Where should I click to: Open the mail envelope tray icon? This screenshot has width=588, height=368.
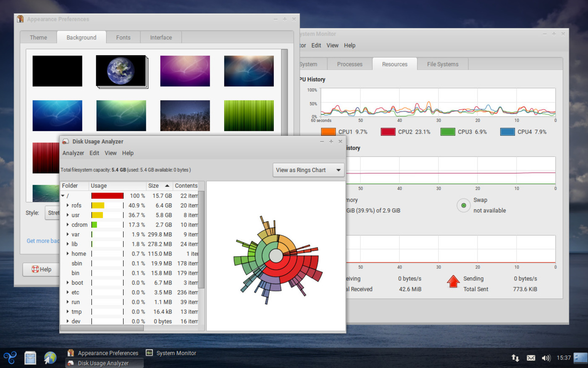click(x=531, y=358)
